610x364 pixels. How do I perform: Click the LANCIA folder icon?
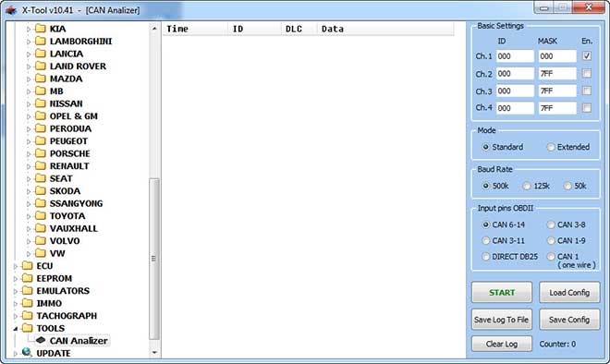[x=41, y=54]
